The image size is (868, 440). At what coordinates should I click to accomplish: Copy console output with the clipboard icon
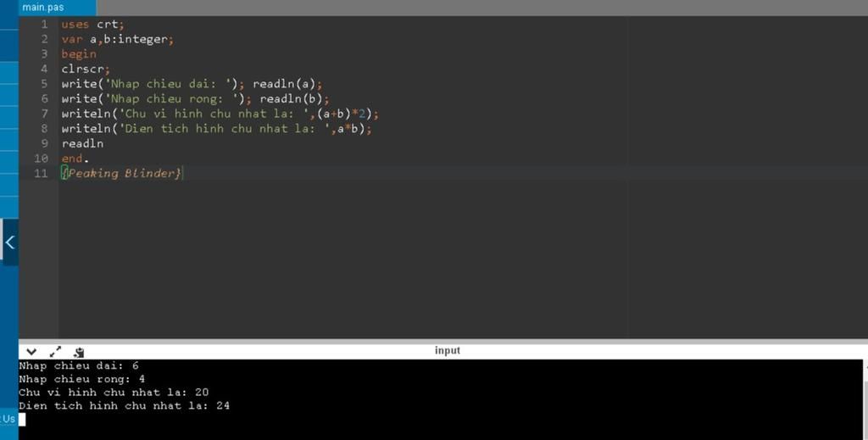coord(79,352)
